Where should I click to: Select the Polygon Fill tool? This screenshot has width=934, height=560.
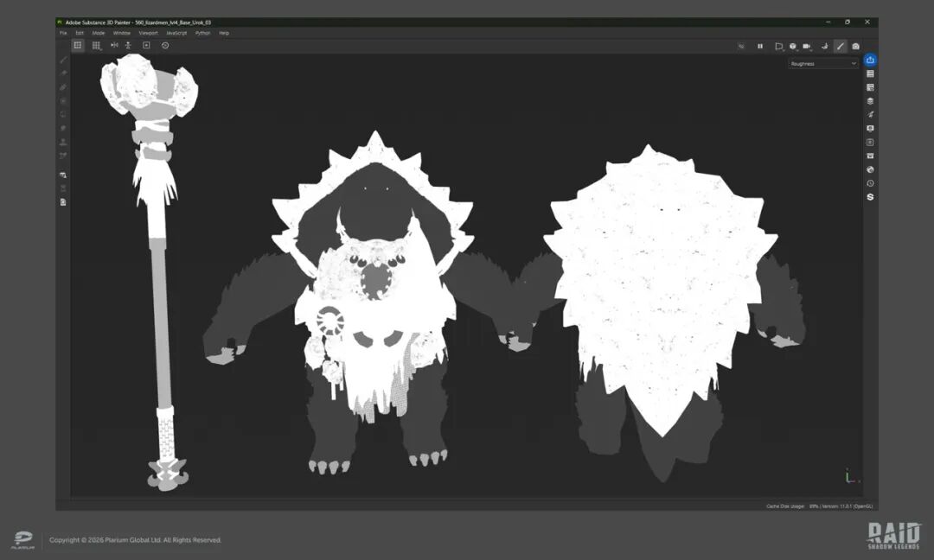[x=63, y=100]
